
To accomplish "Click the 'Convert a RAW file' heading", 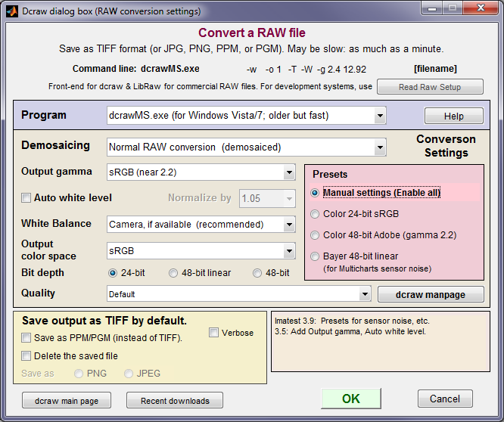I will tap(252, 33).
